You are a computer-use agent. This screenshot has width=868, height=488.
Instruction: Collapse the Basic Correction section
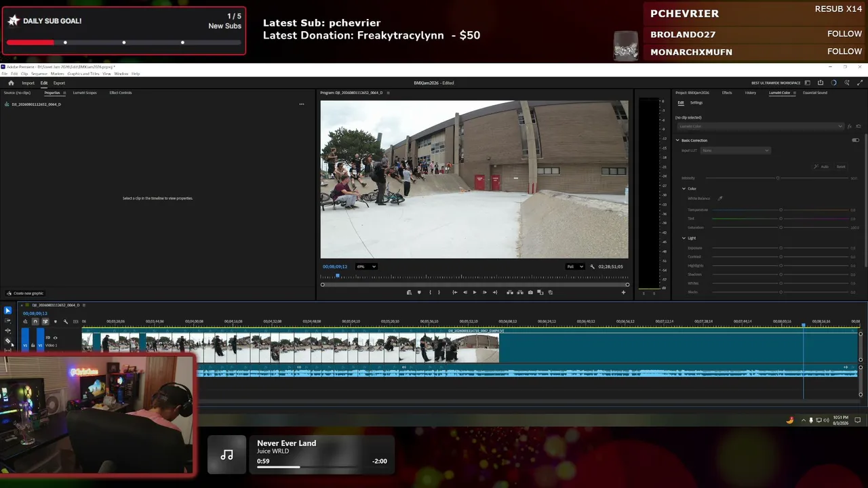(x=677, y=140)
